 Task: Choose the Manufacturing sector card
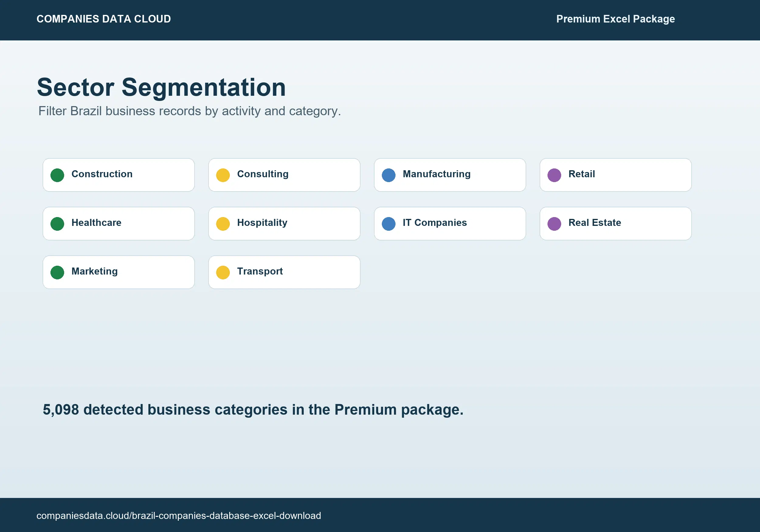tap(450, 175)
